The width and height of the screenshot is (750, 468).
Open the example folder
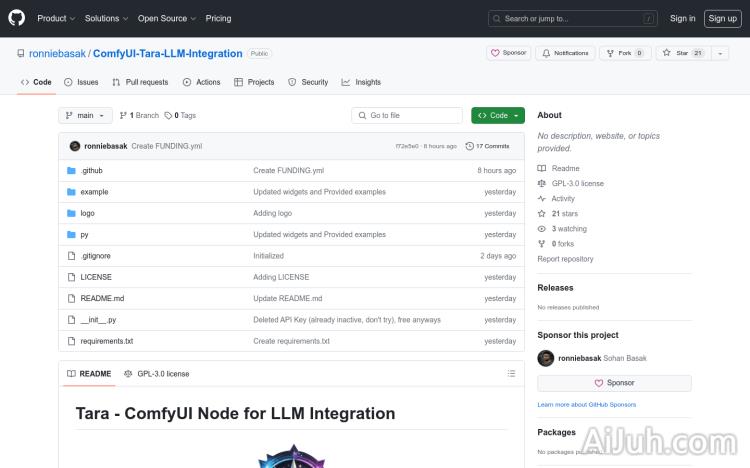[94, 192]
